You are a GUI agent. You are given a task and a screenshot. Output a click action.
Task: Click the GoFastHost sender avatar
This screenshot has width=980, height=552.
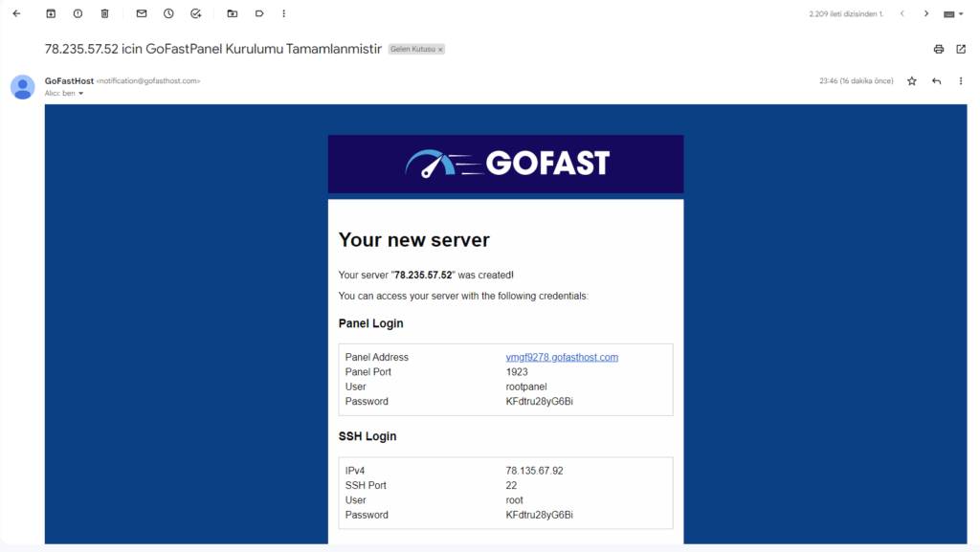23,87
